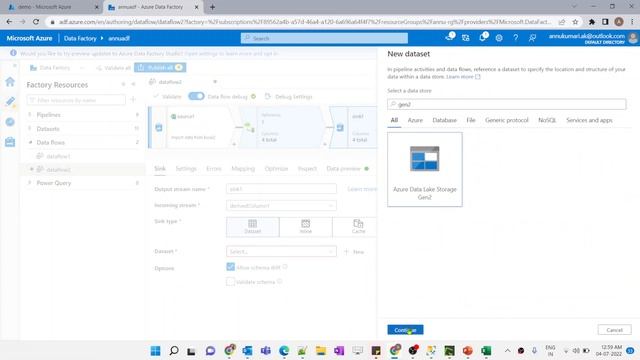Open the Author pencil icon in sidebar
The width and height of the screenshot is (640, 360).
[x=10, y=102]
